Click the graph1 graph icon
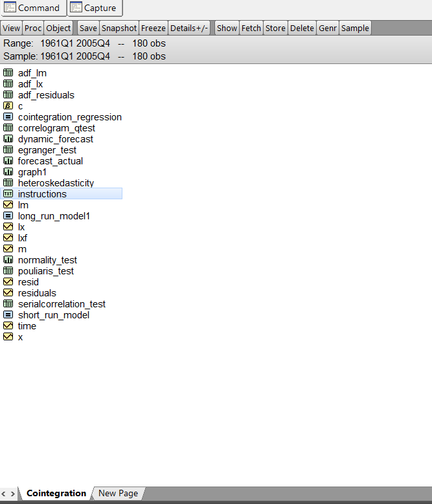This screenshot has height=504, width=432. pos(8,171)
